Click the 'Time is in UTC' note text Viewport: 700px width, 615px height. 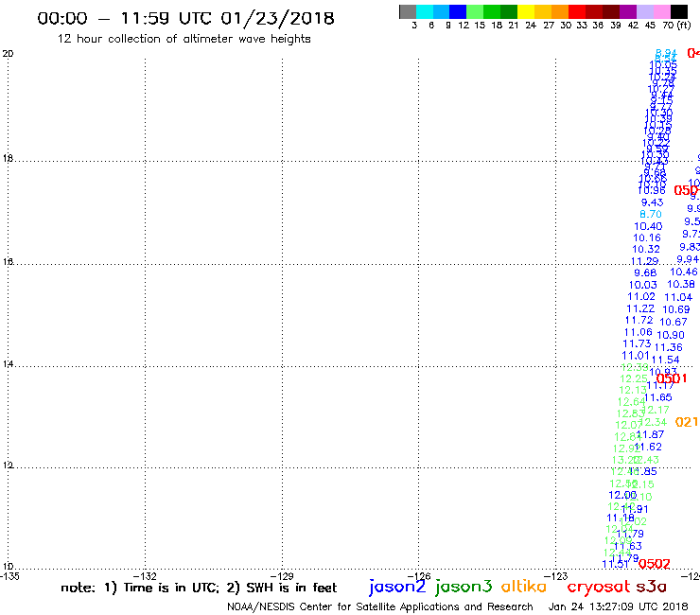click(x=171, y=588)
